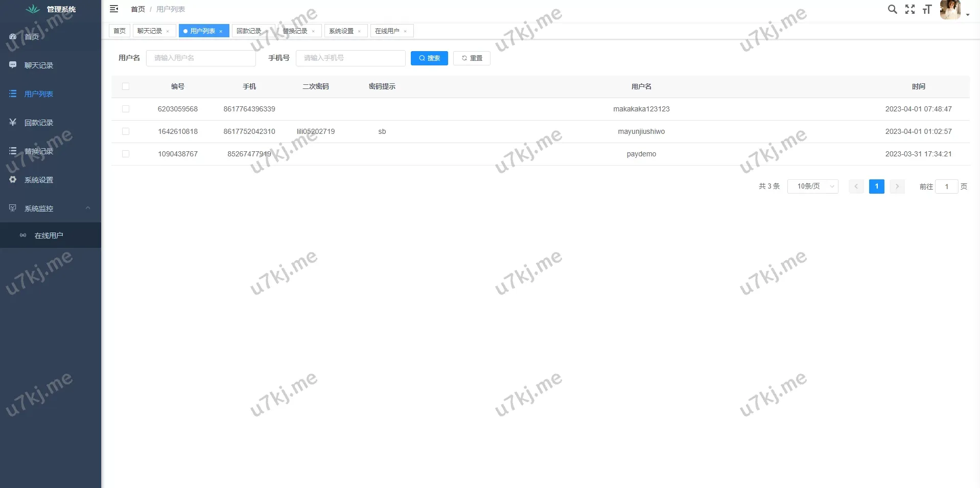Close the 系统设置 tab with its x

coord(359,31)
